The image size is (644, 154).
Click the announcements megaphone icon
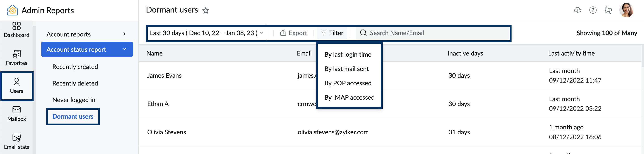pos(608,10)
